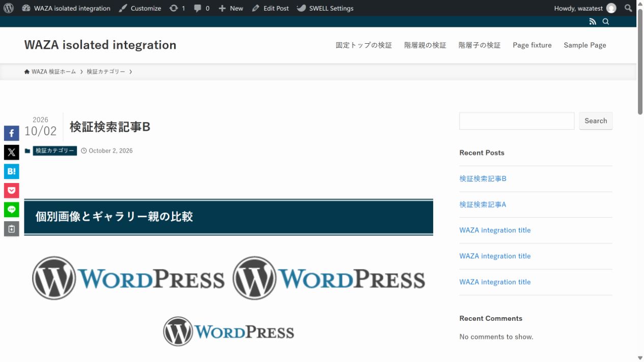
Task: Click the RSS feed icon
Action: pos(593,21)
